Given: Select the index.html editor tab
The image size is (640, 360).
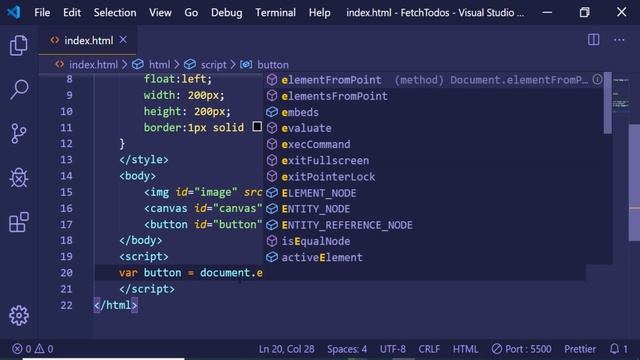Looking at the screenshot, I should (x=88, y=40).
